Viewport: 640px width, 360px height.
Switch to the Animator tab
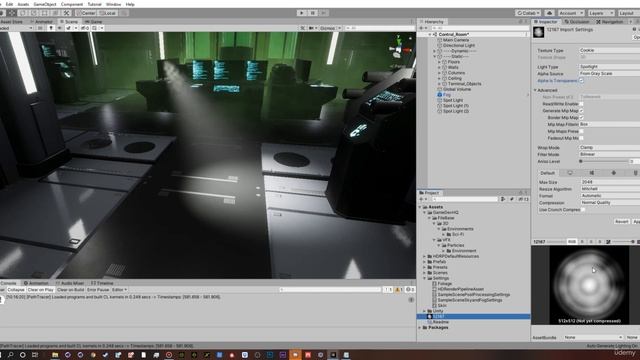pyautogui.click(x=41, y=22)
